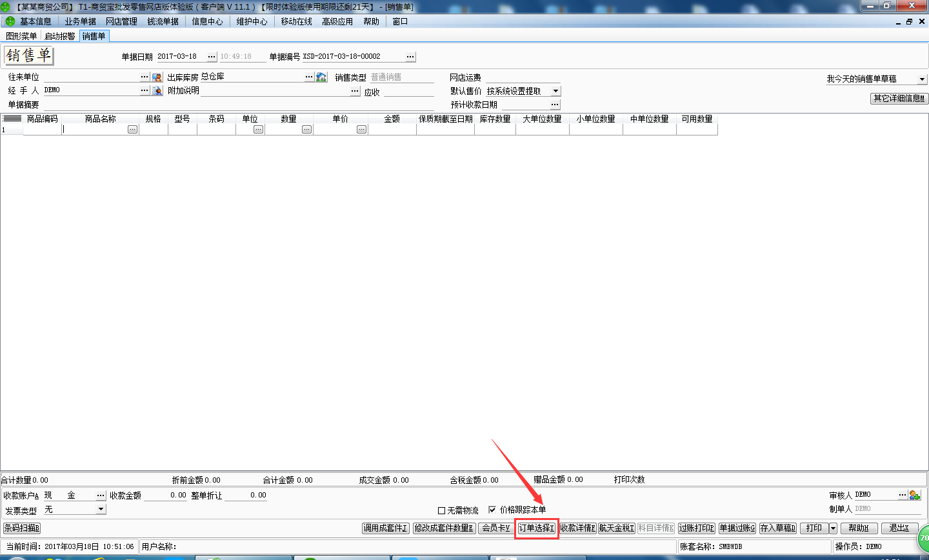Click the browse icon beside 附加说明
The height and width of the screenshot is (560, 929).
354,90
